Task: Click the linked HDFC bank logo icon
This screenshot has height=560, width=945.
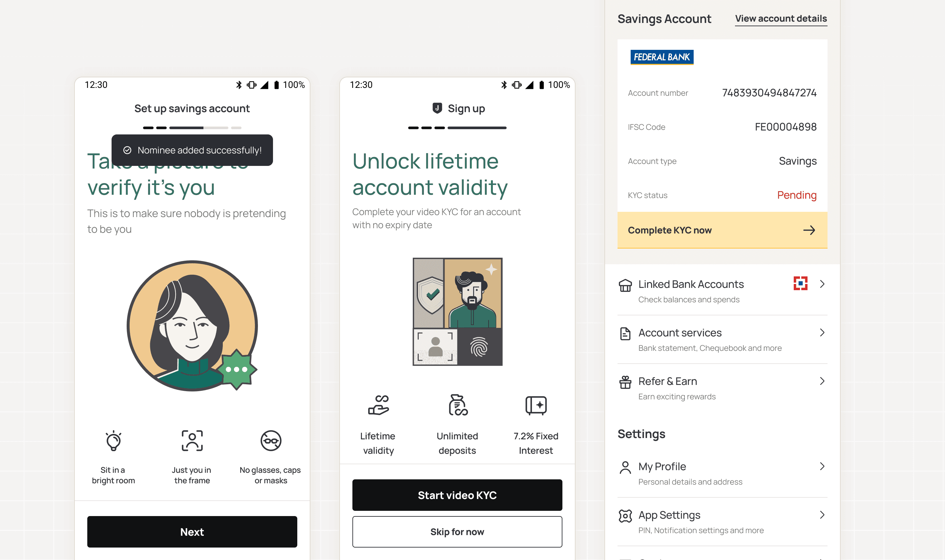Action: point(800,283)
